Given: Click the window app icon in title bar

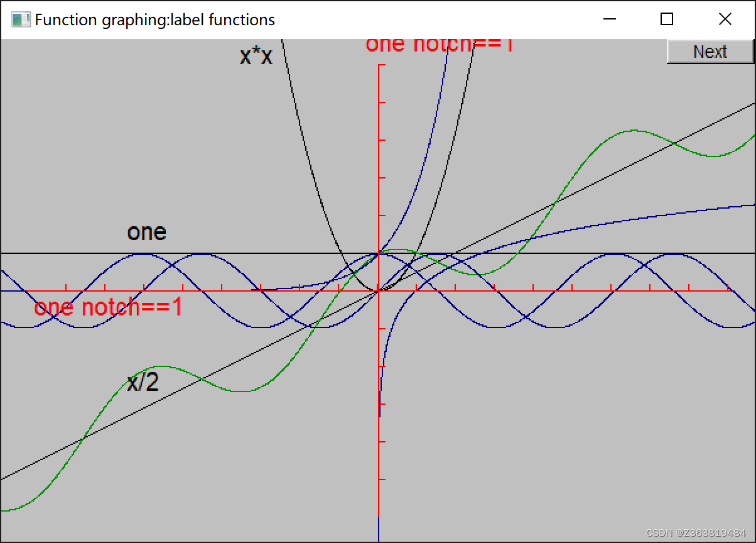Looking at the screenshot, I should pos(21,19).
